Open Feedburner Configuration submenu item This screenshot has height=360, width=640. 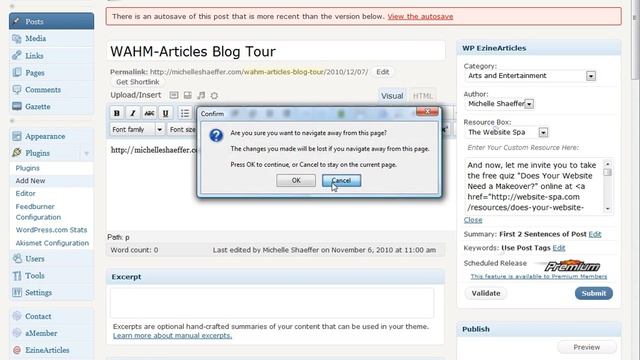38,212
